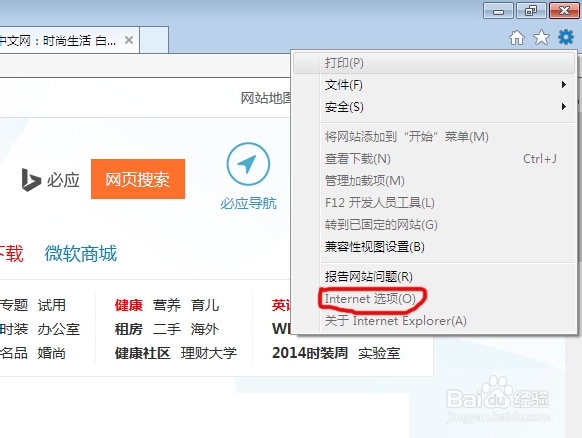
Task: Select the 中文网：时尚生活 tab
Action: (x=69, y=40)
